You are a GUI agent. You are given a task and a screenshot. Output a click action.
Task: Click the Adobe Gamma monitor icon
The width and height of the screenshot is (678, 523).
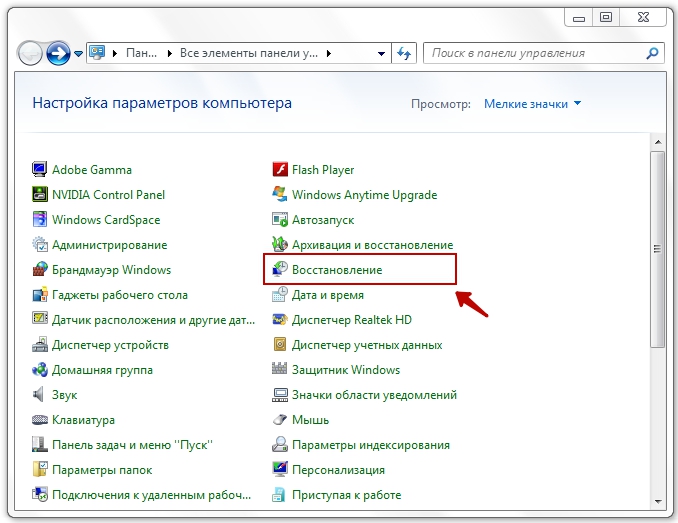[x=39, y=169]
